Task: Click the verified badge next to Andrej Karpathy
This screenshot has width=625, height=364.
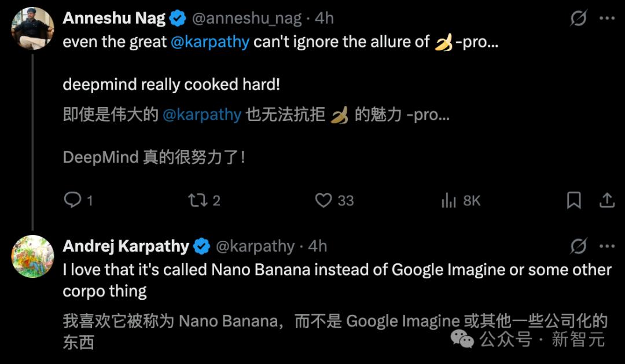Action: click(200, 246)
